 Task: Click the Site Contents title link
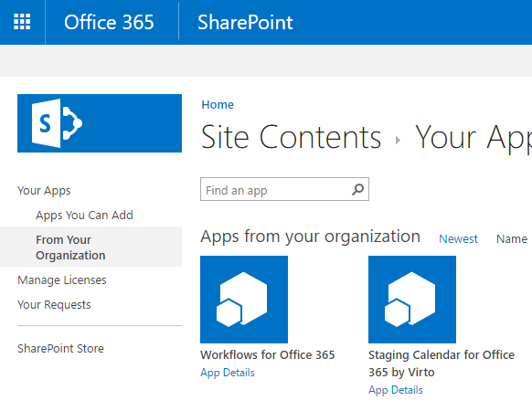coord(291,137)
